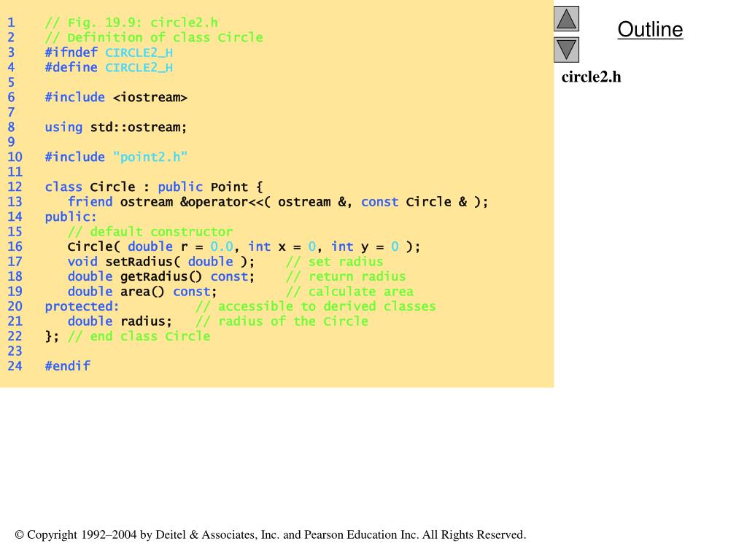Click the '// calculate area' comment
Image resolution: width=747 pixels, height=560 pixels.
[349, 292]
